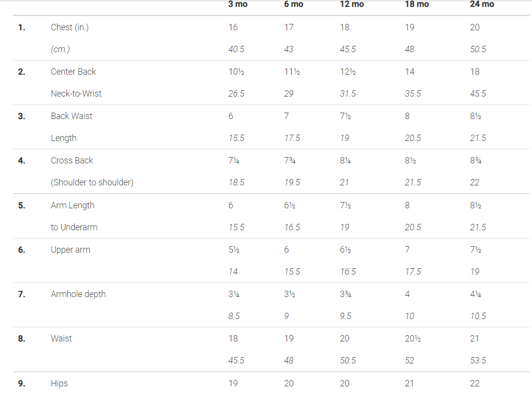Click the Hips row label

click(x=59, y=383)
